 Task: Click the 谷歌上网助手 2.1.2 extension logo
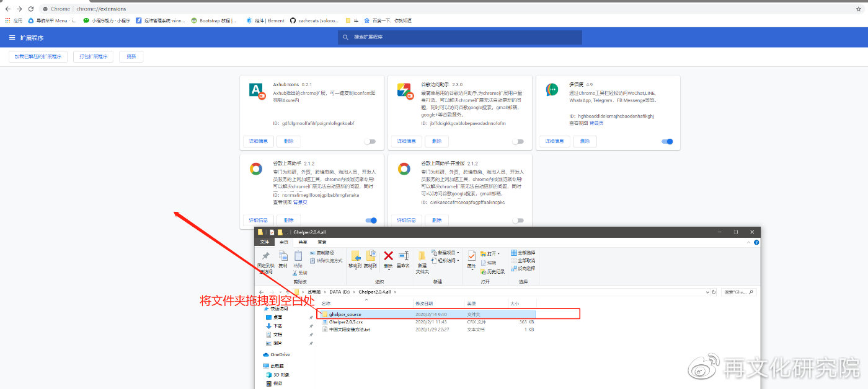pyautogui.click(x=256, y=169)
